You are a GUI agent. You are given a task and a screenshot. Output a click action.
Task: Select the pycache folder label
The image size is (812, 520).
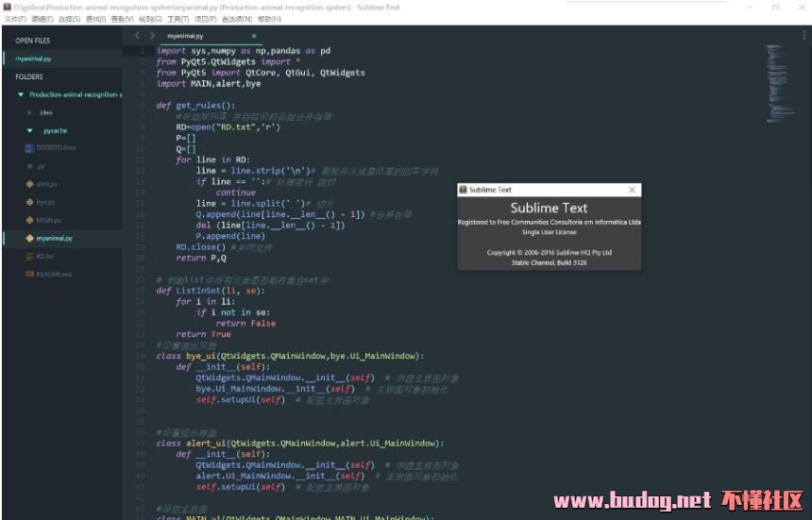point(56,130)
